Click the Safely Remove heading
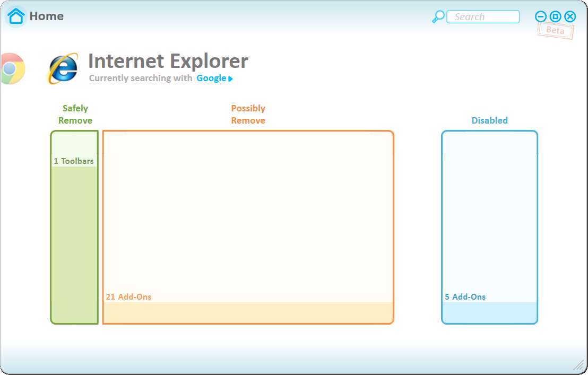This screenshot has height=375, width=588. click(75, 114)
